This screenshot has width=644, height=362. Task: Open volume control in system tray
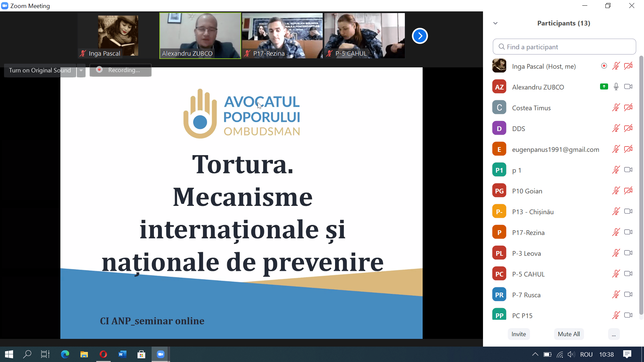click(571, 354)
